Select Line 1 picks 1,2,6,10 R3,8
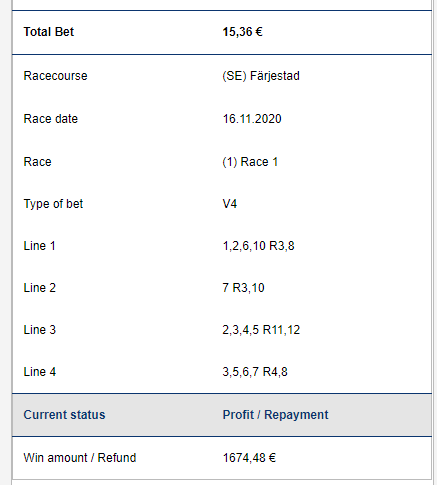Viewport: 437px width, 485px height. 258,246
